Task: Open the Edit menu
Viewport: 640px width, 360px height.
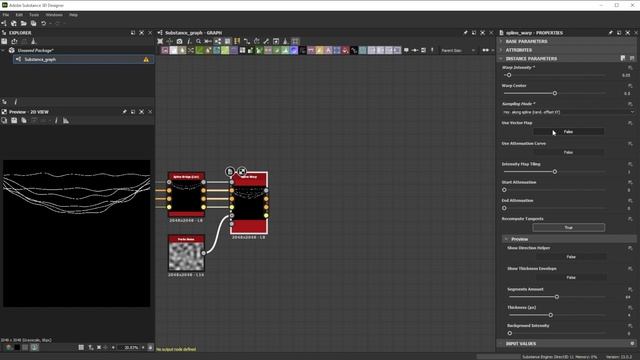Action: pos(19,15)
